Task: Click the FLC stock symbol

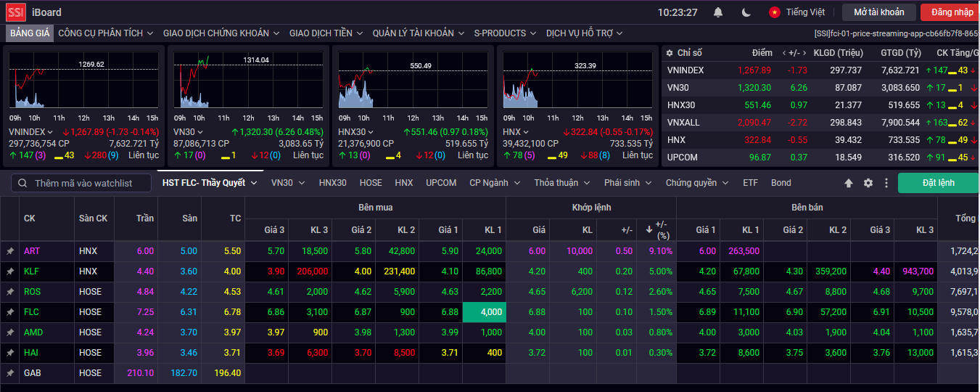Action: 31,312
